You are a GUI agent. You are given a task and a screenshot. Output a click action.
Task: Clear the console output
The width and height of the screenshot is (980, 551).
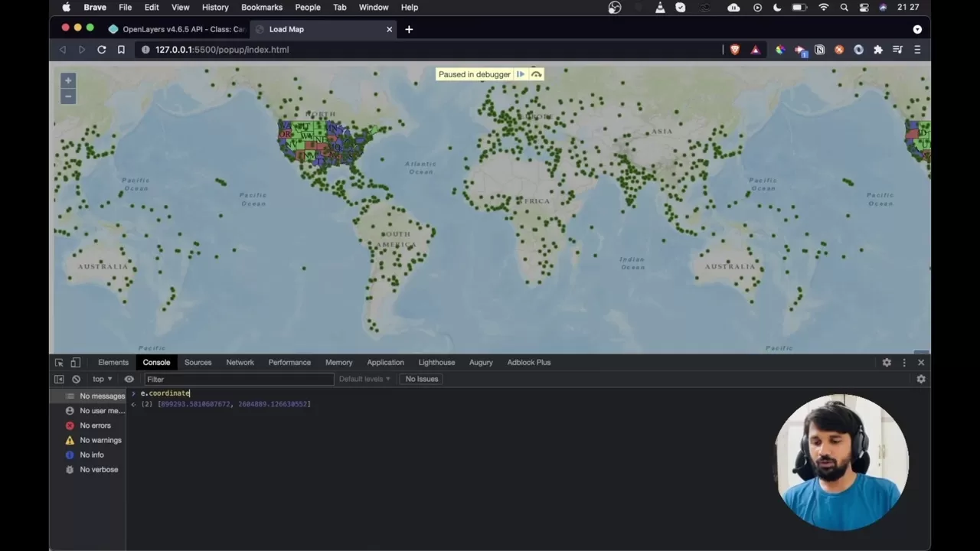[x=76, y=380]
